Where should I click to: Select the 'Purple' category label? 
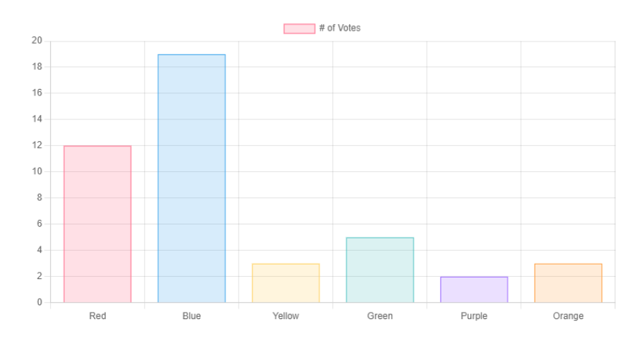[474, 316]
